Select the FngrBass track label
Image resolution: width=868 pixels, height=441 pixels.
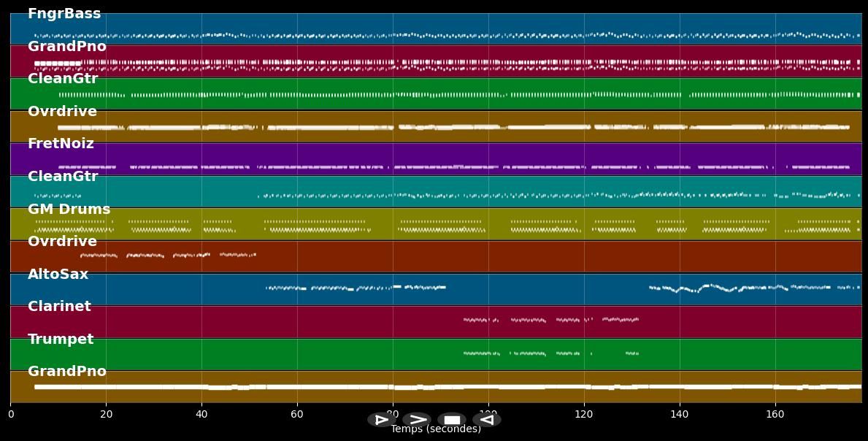coord(64,14)
